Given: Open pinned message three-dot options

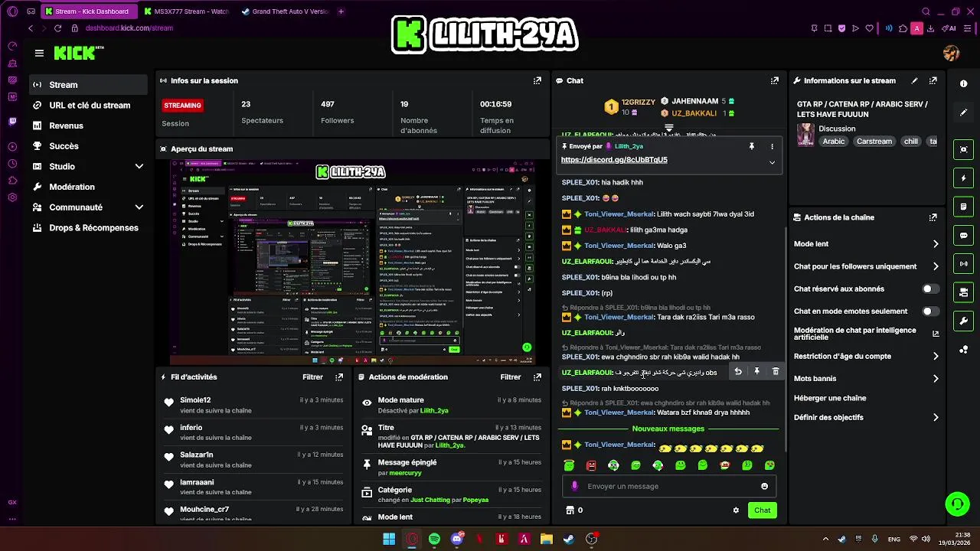Looking at the screenshot, I should point(772,146).
